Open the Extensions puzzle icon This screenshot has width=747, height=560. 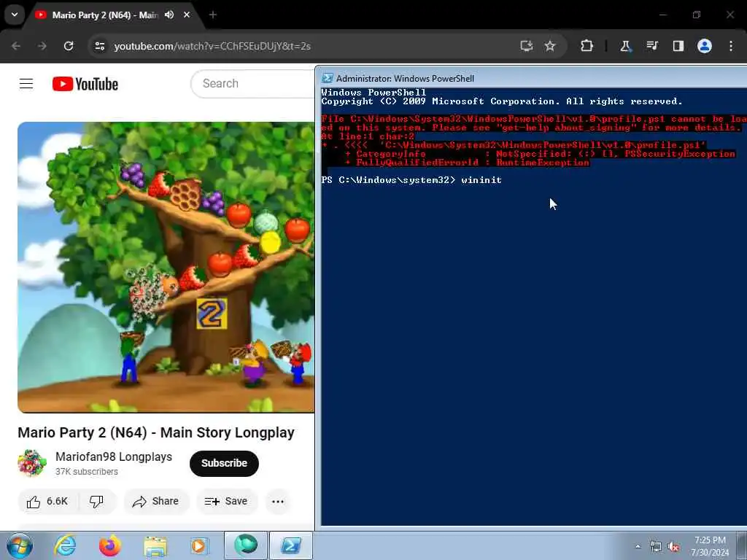(x=587, y=46)
